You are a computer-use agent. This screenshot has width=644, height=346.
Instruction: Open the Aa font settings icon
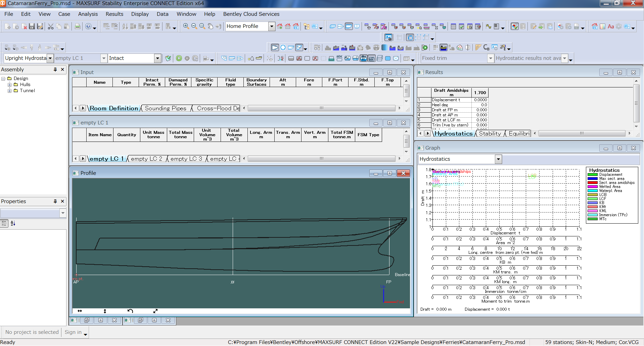pyautogui.click(x=611, y=26)
